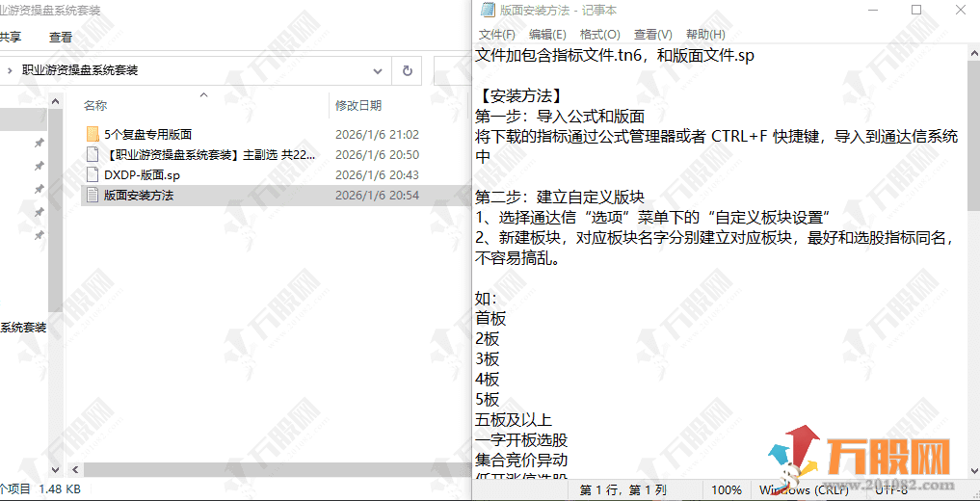980x501 pixels.
Task: Open the 文件(F) menu in Notepad
Action: pos(497,34)
